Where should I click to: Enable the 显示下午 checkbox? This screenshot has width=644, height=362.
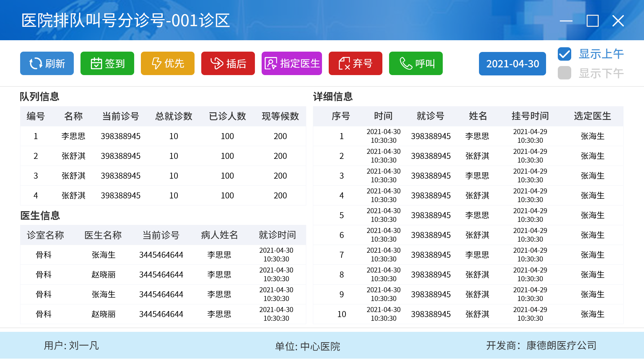[x=565, y=73]
